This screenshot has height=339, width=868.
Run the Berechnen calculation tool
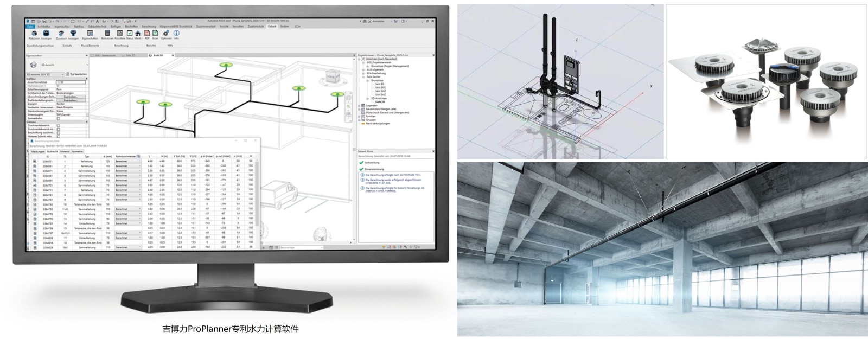click(107, 34)
